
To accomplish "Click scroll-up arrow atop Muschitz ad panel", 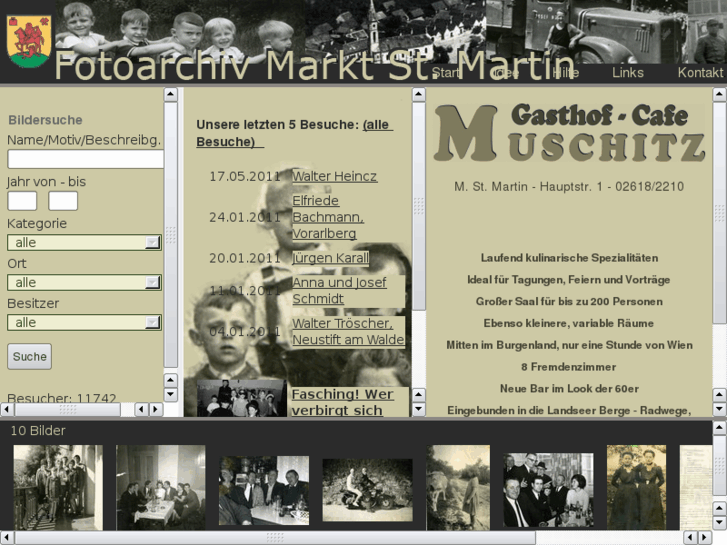I will 719,95.
